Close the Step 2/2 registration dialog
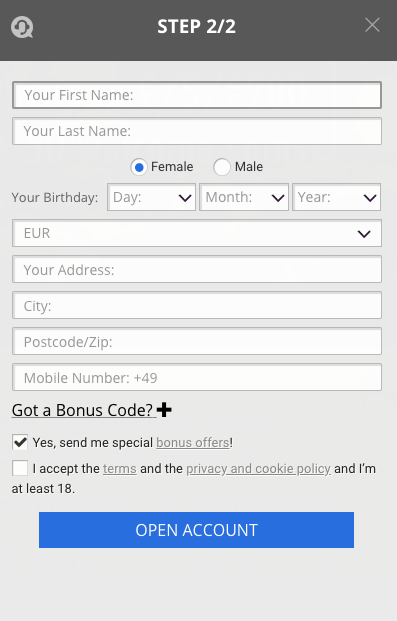 point(372,25)
